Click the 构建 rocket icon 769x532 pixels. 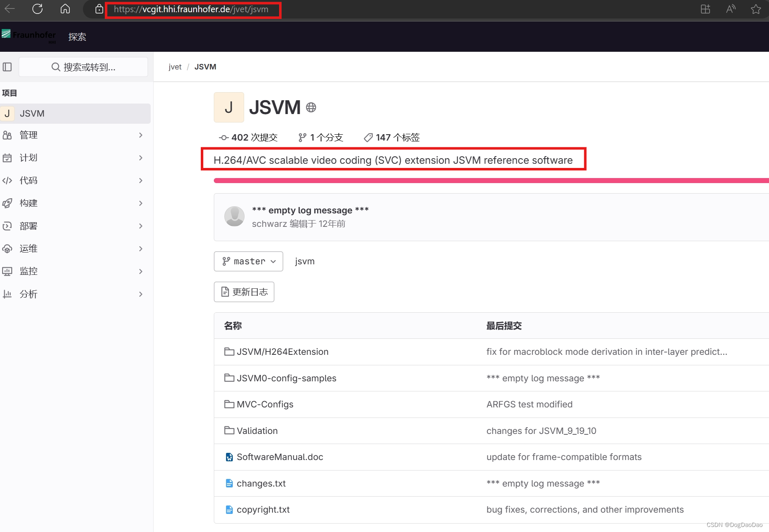(x=7, y=203)
